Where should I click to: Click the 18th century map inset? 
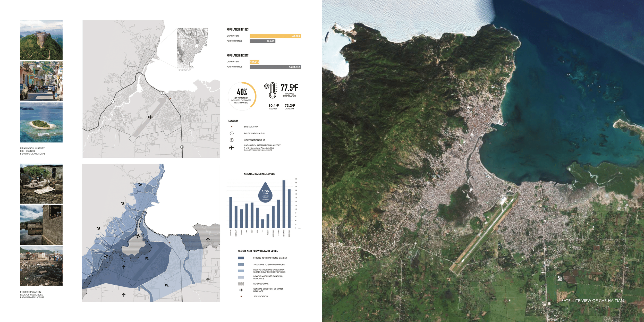pyautogui.click(x=192, y=48)
